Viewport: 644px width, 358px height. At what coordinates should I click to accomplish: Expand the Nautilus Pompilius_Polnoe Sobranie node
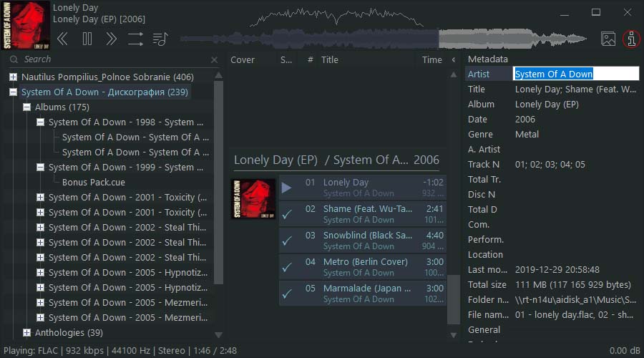(x=13, y=77)
